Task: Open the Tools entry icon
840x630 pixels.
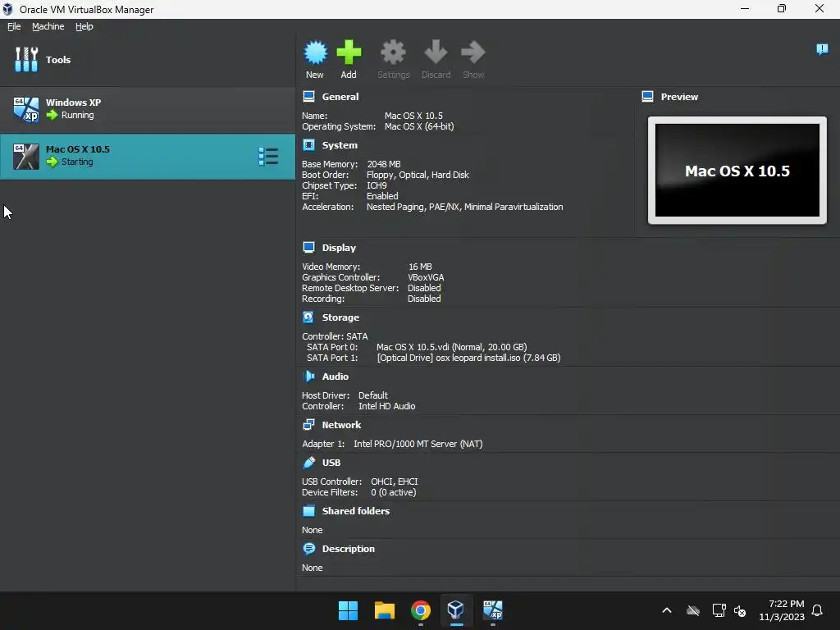Action: [x=26, y=59]
